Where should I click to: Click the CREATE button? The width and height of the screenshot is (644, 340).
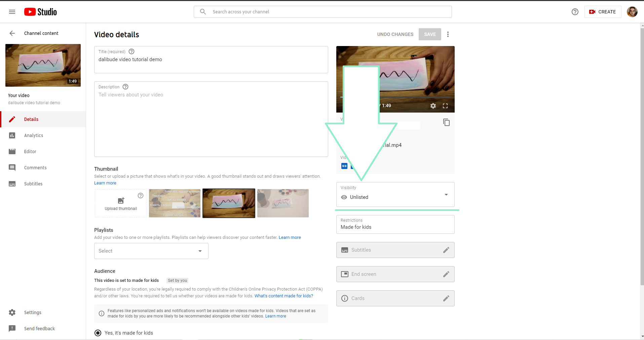603,12
